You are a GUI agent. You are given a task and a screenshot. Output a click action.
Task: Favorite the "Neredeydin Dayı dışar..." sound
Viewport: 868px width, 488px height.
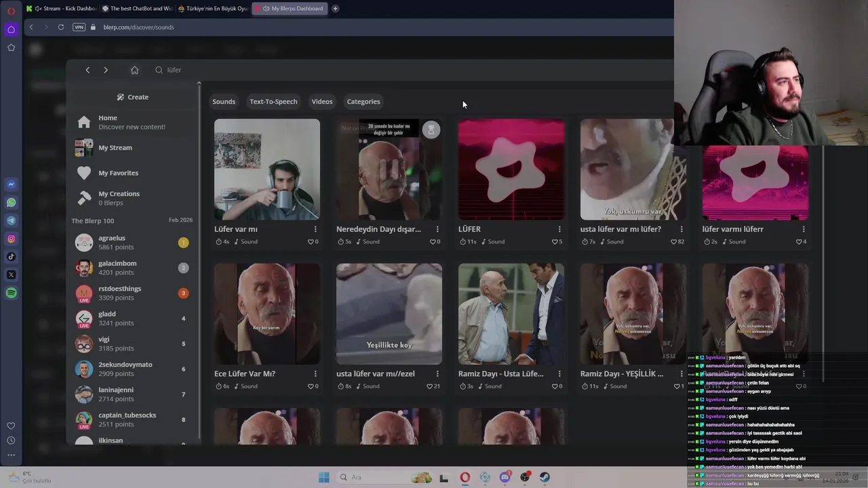[433, 242]
